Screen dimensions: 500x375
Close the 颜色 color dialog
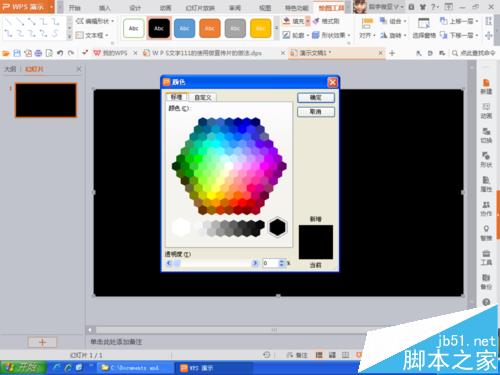(332, 82)
